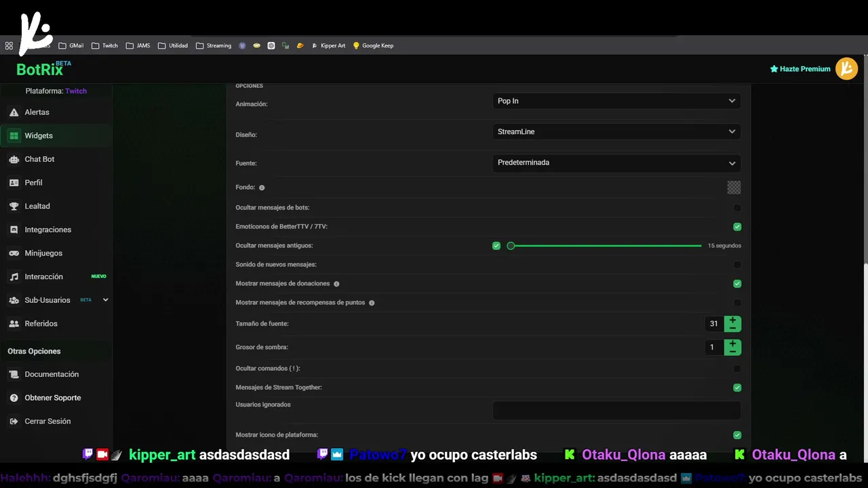Open the user avatar in top right

846,68
